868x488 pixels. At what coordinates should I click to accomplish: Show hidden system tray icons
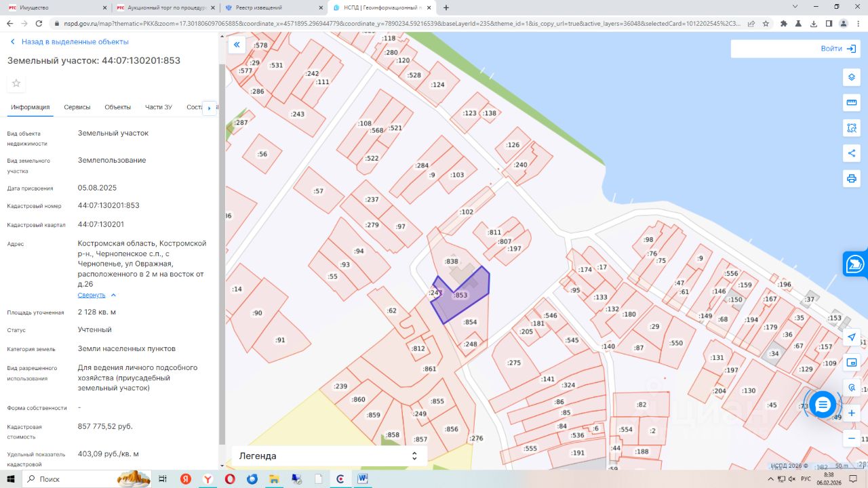point(771,479)
